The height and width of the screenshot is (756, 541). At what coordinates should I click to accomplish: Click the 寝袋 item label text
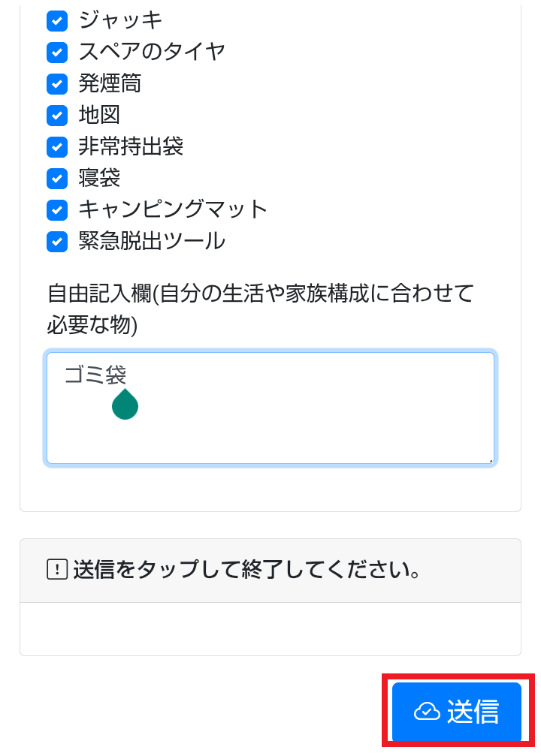point(98,179)
